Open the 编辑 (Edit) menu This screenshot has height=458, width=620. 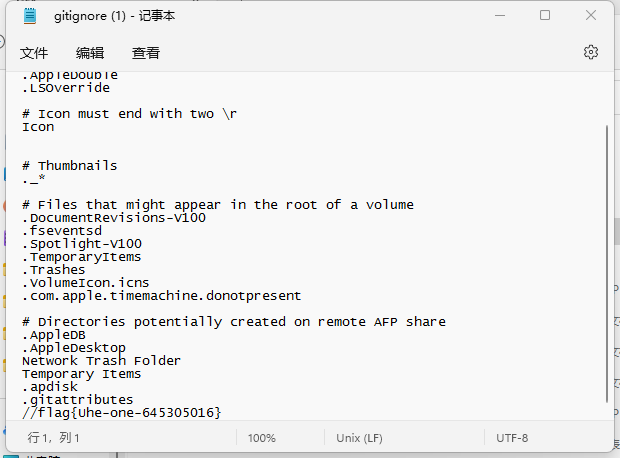[x=90, y=53]
